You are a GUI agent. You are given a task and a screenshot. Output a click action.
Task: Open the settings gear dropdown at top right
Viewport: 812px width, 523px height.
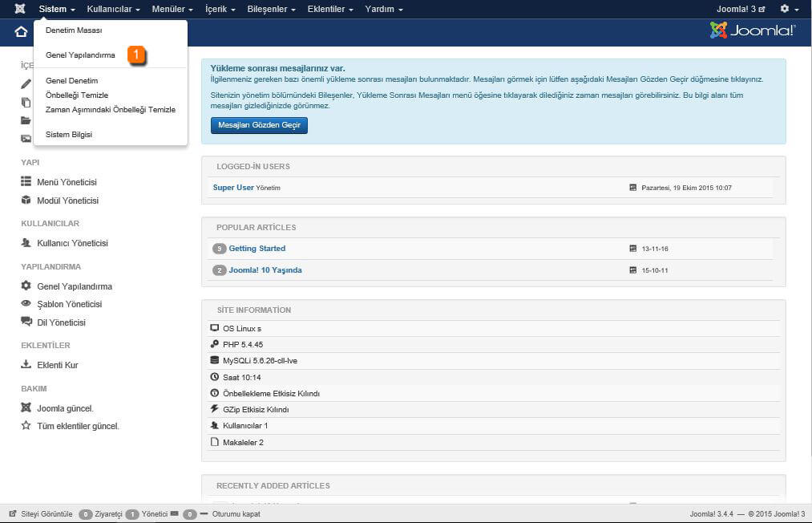coord(789,9)
